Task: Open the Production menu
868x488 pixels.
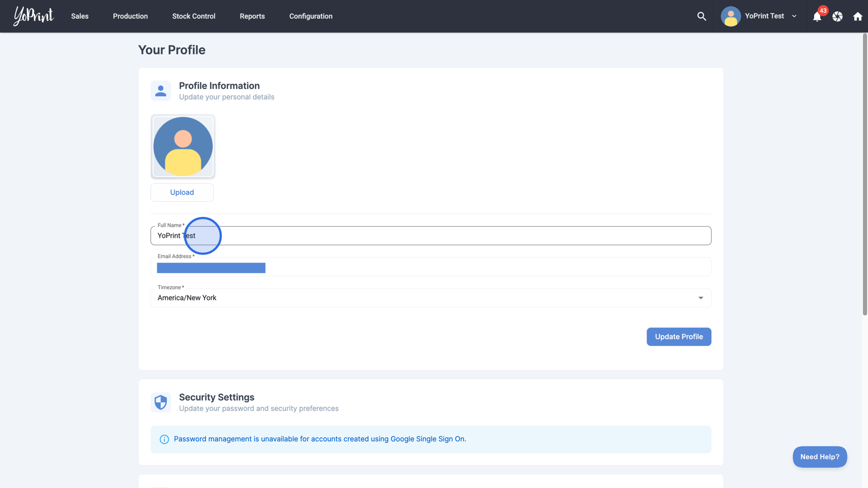Action: coord(130,16)
